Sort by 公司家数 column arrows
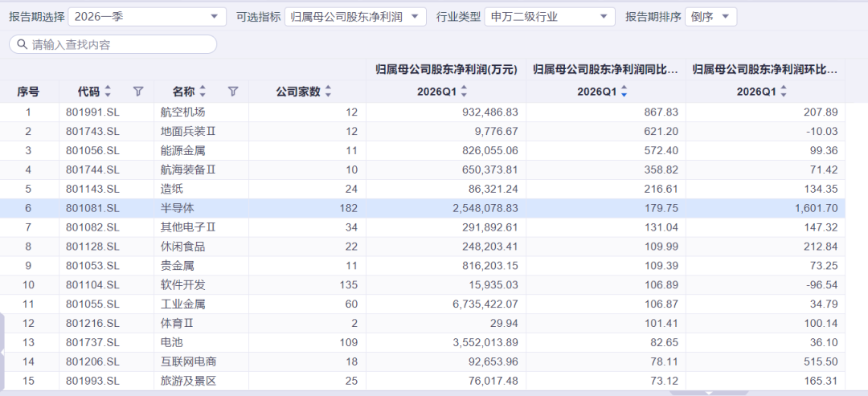 click(328, 92)
